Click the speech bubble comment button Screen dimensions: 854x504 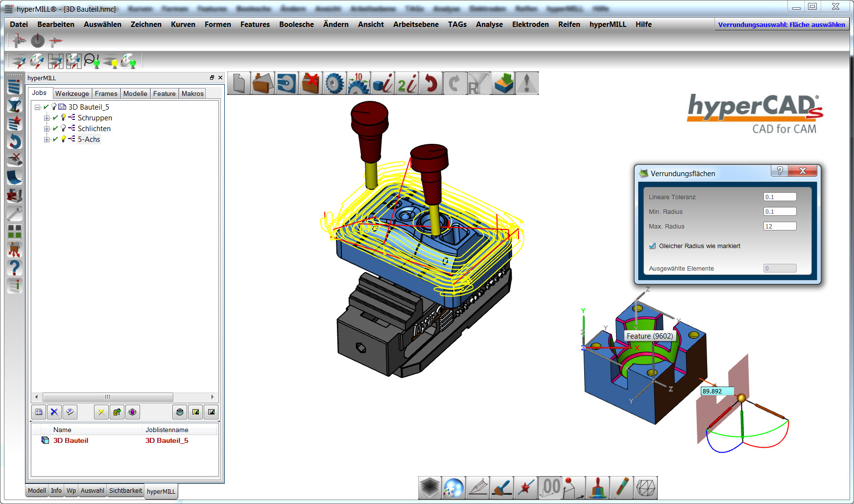(70, 412)
